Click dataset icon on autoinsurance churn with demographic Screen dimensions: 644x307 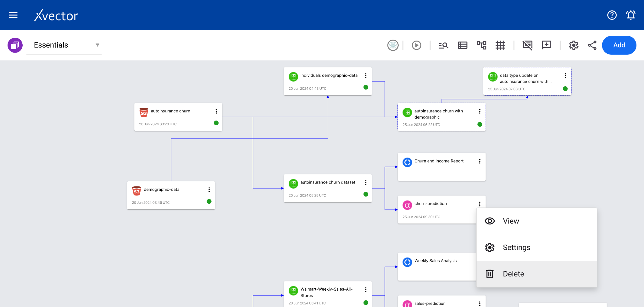[x=407, y=112]
